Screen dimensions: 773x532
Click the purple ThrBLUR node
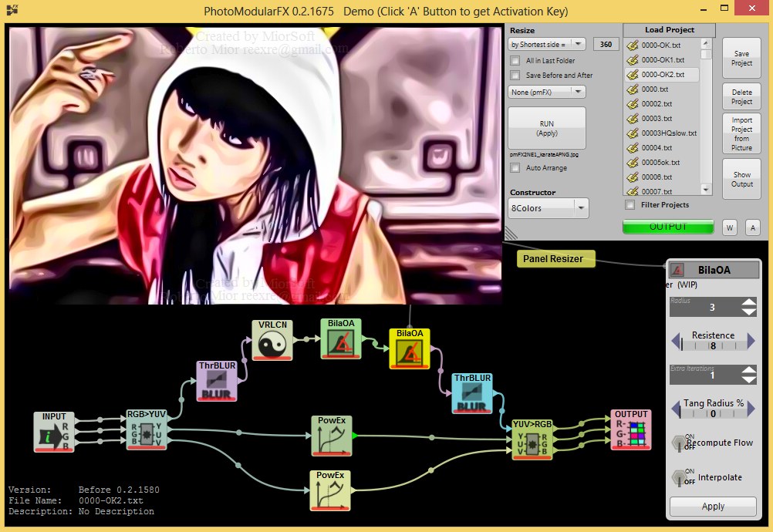(x=218, y=381)
